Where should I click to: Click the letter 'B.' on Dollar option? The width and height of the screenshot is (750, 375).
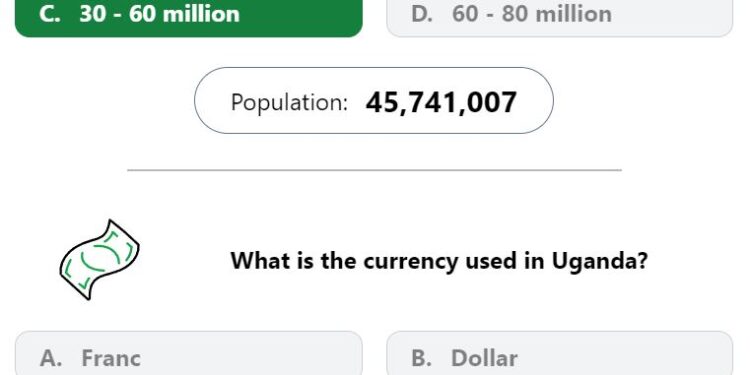click(x=422, y=358)
